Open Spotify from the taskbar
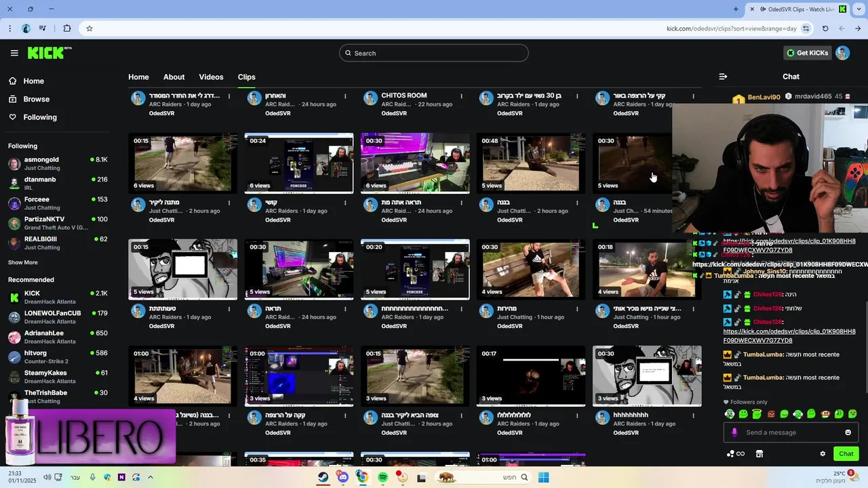This screenshot has width=868, height=488. pos(382,477)
